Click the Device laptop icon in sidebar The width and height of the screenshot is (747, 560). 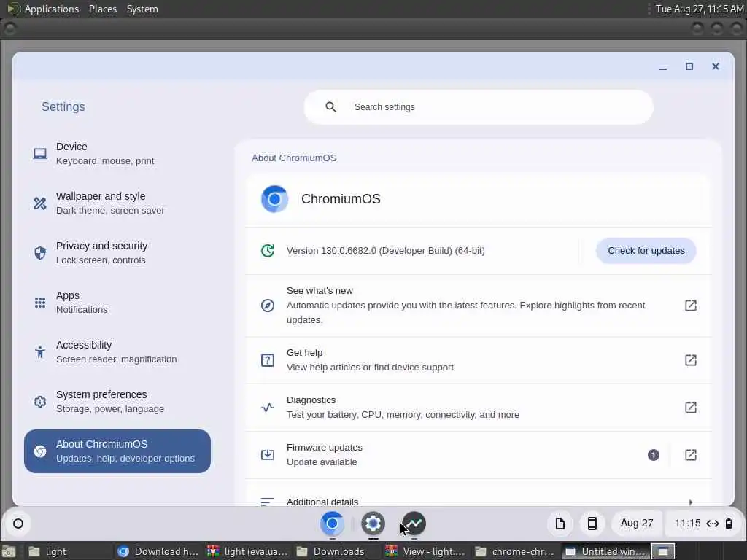point(40,154)
